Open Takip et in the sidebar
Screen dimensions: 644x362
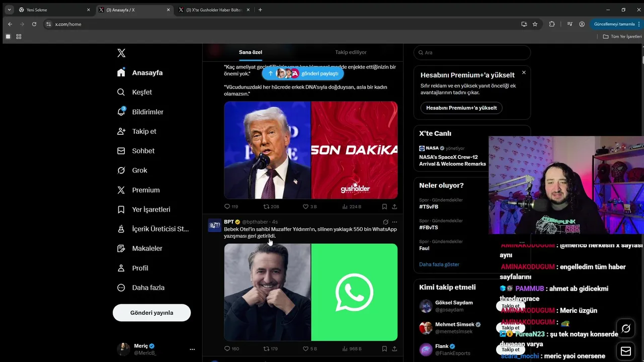(136, 131)
